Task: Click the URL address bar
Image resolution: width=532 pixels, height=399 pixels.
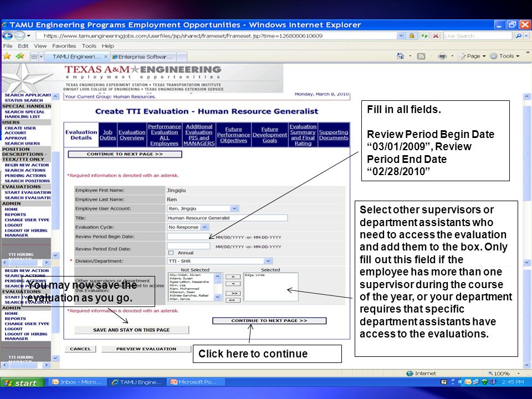Action: [x=216, y=35]
